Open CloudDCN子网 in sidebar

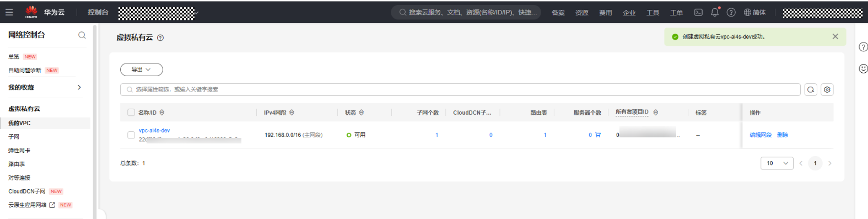click(27, 191)
